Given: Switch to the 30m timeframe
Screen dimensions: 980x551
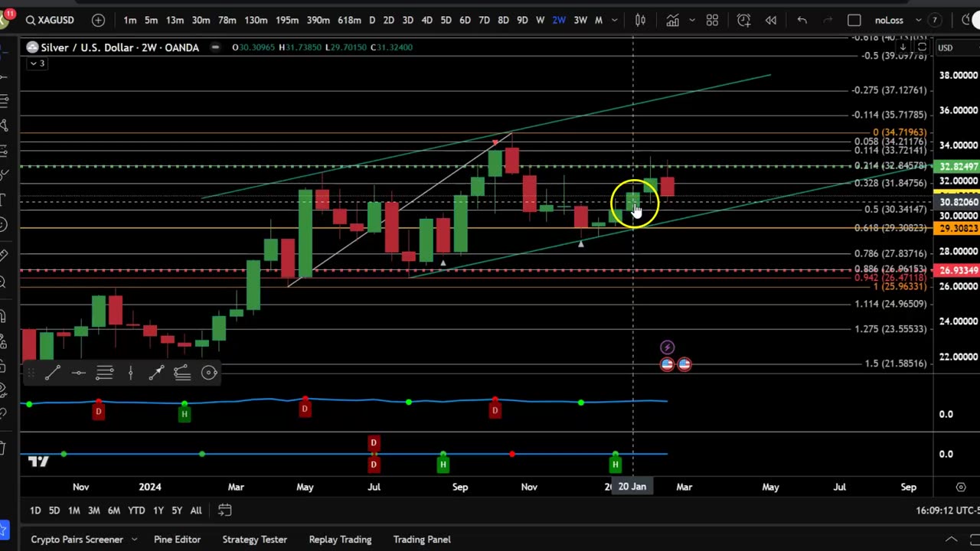Looking at the screenshot, I should click(x=201, y=20).
